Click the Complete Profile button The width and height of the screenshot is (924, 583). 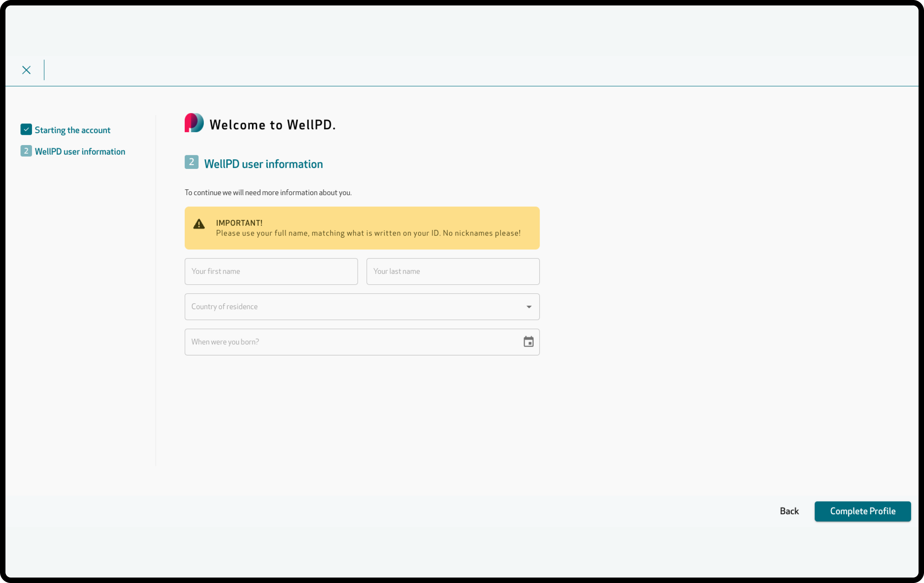(x=862, y=511)
